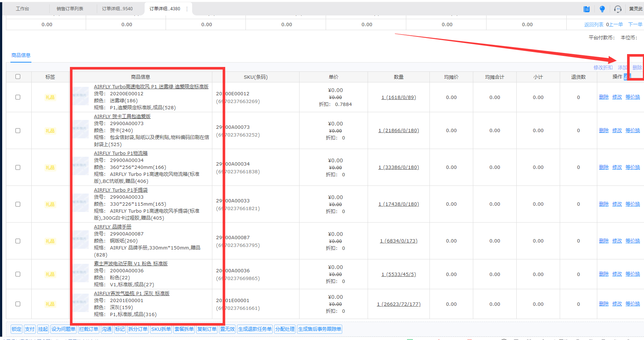Select the 商品信息 section tab
Screen dimensions: 644x340
21,55
